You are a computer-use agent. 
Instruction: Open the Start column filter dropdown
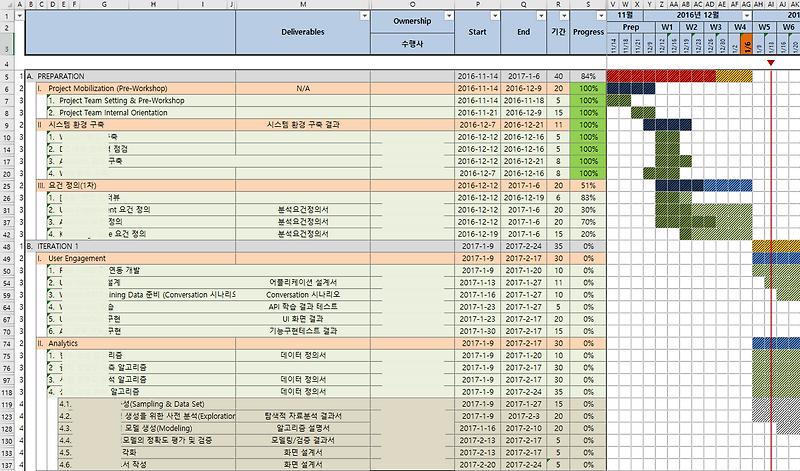pyautogui.click(x=494, y=16)
